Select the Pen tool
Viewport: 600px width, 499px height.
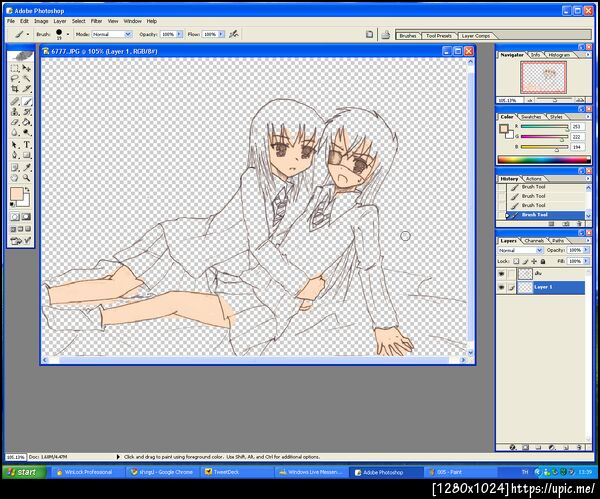15,155
